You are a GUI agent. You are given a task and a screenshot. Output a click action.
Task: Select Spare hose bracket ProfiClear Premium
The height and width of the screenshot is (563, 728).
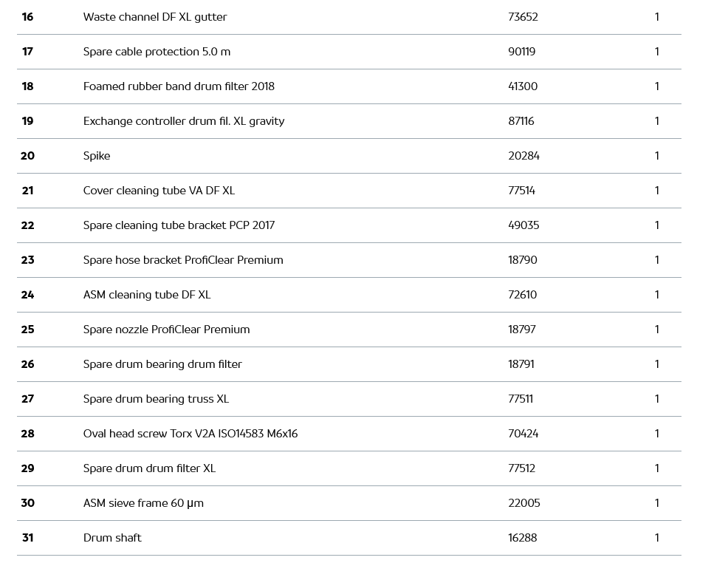183,260
